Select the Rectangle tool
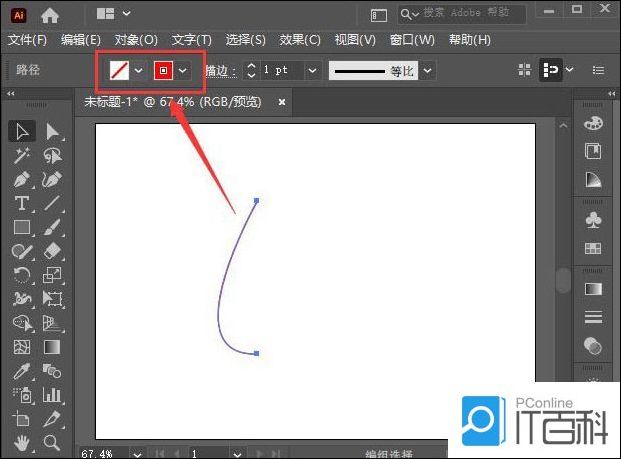Image resolution: width=621 pixels, height=459 pixels. [x=22, y=227]
